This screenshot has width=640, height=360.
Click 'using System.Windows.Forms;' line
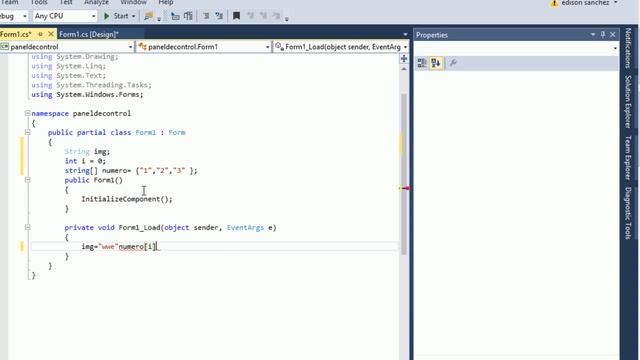click(x=87, y=94)
